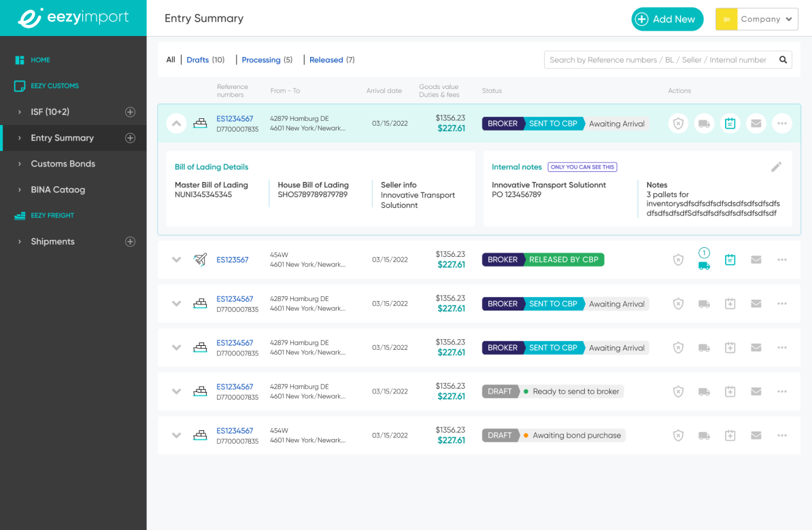The image size is (812, 530).
Task: Open more actions ellipsis in the expanded highlighted row
Action: click(x=781, y=124)
